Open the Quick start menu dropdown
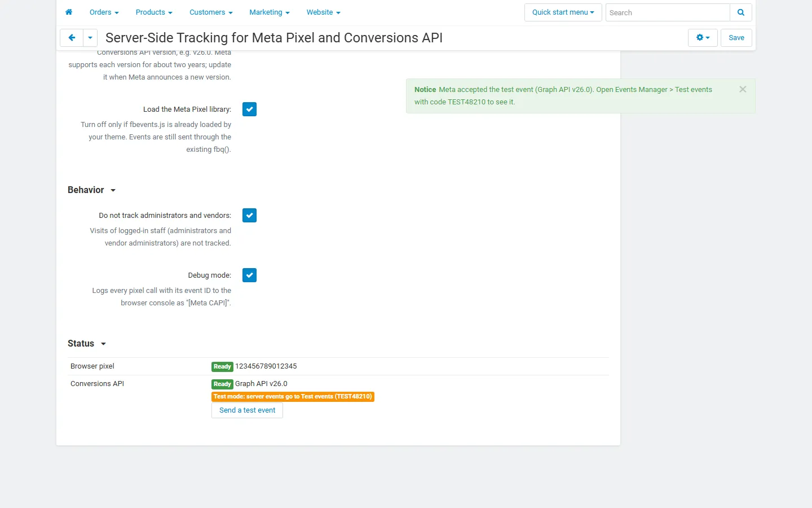 coord(563,12)
